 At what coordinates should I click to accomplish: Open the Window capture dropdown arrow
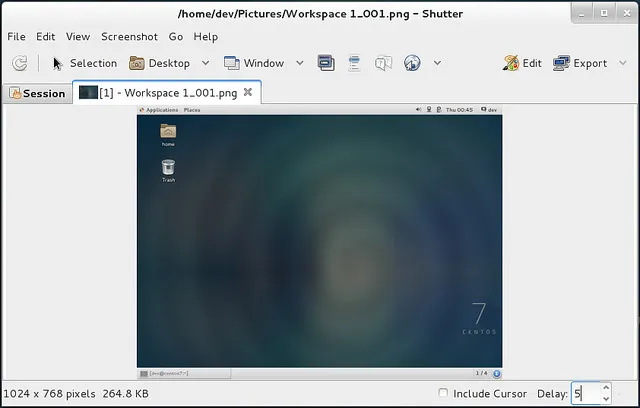pyautogui.click(x=300, y=63)
